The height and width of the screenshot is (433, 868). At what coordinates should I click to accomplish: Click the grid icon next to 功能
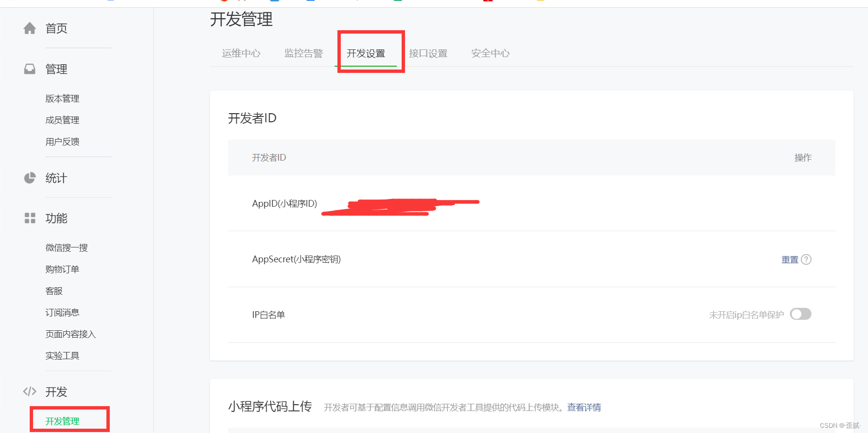(x=30, y=218)
